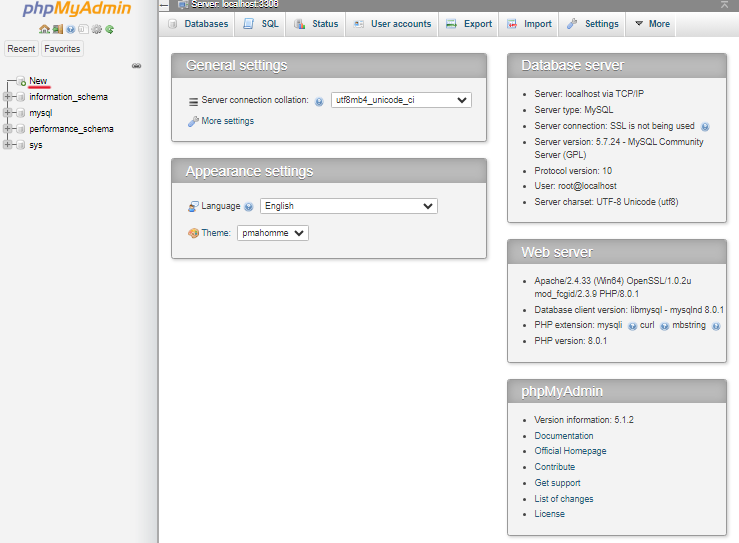The width and height of the screenshot is (739, 543).
Task: Click the sys database cylinder icon
Action: (x=20, y=145)
